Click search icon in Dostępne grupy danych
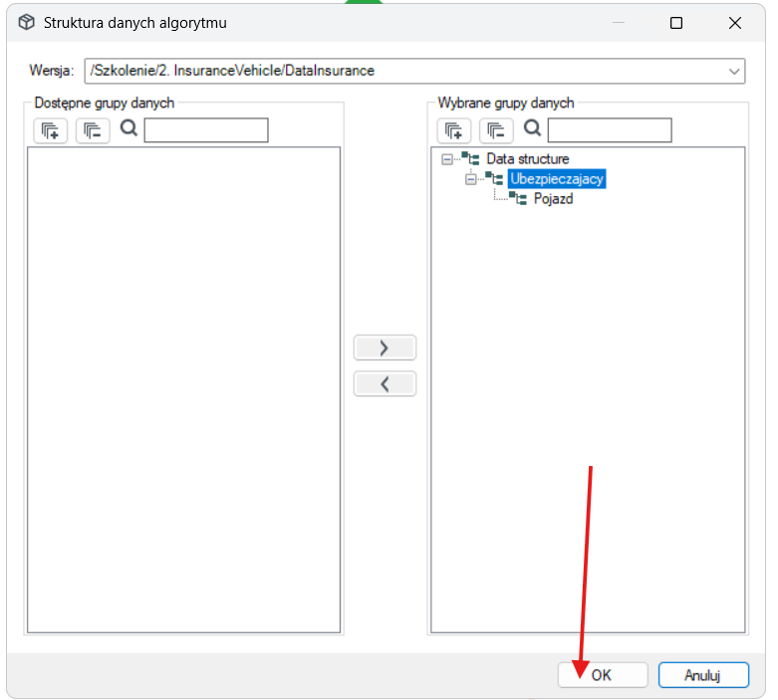The height and width of the screenshot is (700, 778). coord(129,128)
